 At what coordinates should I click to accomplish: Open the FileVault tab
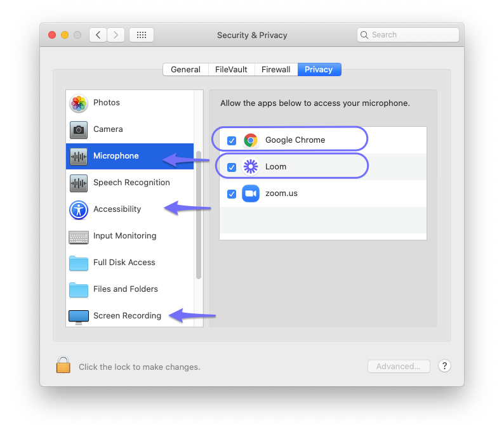click(x=231, y=70)
